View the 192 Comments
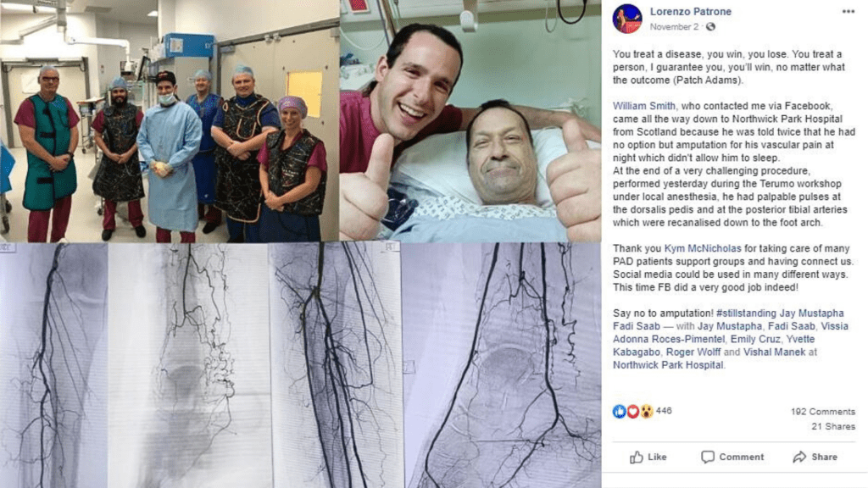This screenshot has height=488, width=868. point(822,412)
